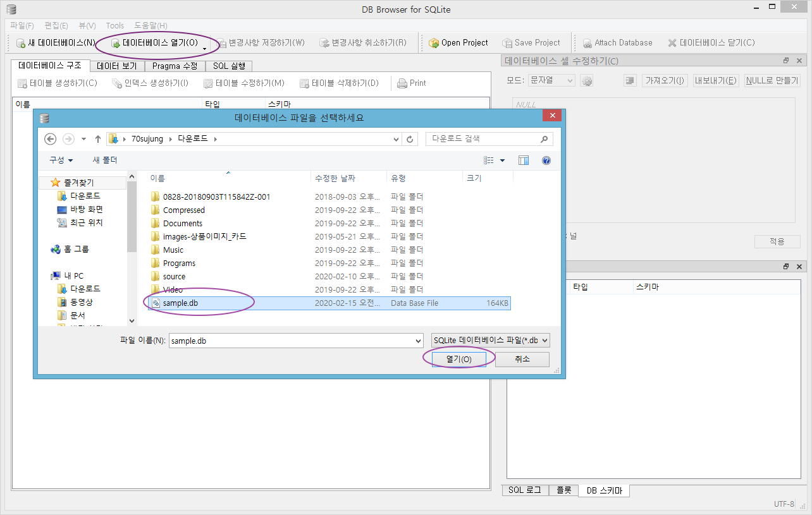812x515 pixels.
Task: Click the 내보내기(E) button
Action: 716,81
